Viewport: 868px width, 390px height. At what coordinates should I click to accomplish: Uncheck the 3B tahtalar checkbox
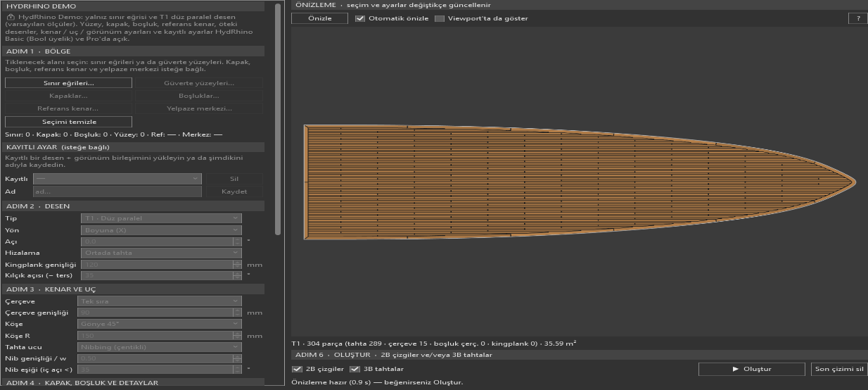(355, 369)
